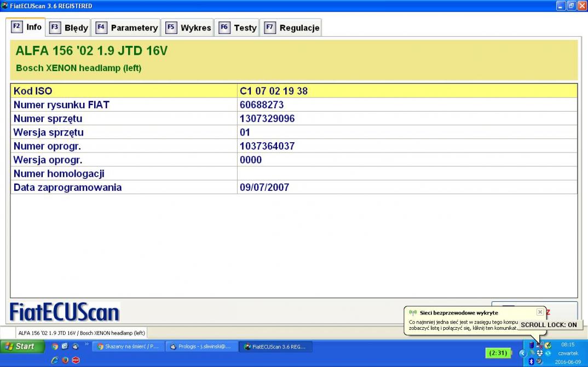Click the Bluetooth tray icon

pyautogui.click(x=531, y=362)
